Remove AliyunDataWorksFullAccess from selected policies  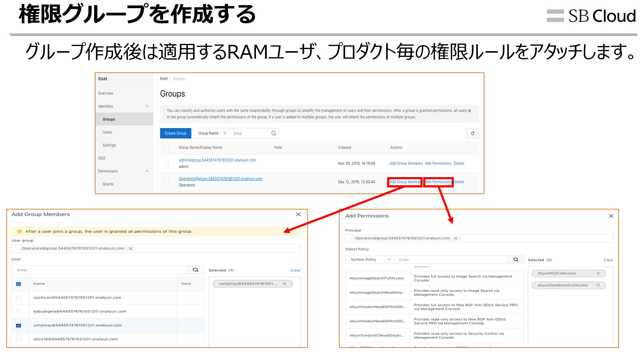coord(598,285)
